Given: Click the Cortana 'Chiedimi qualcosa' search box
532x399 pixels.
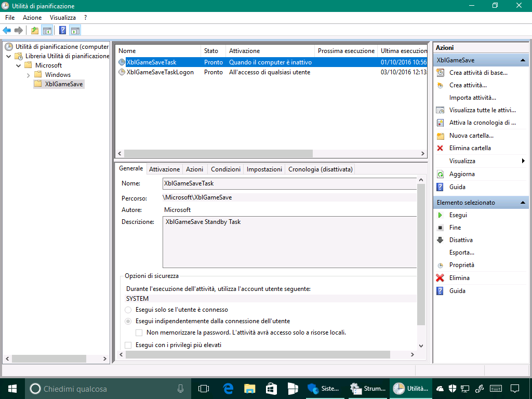Looking at the screenshot, I should (108, 389).
